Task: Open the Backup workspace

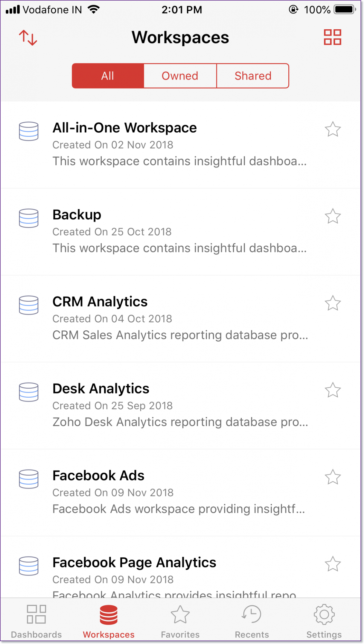Action: [x=180, y=232]
